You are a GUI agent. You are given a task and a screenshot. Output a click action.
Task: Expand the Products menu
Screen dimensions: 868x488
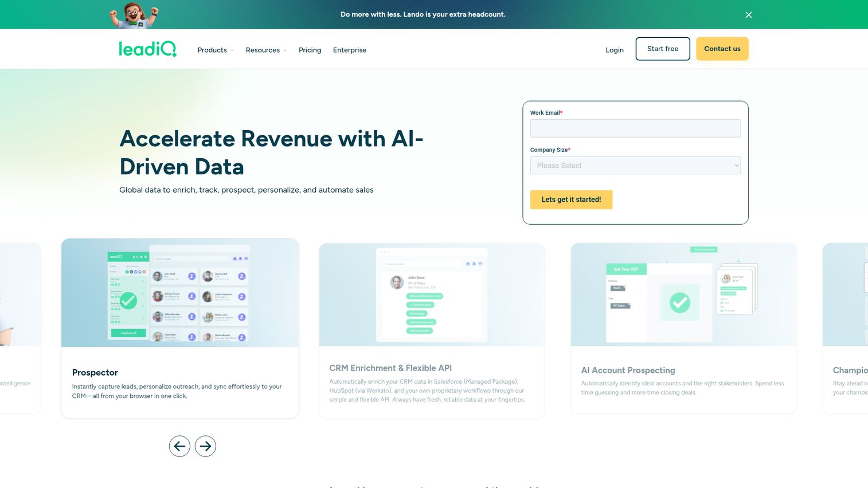click(x=216, y=50)
